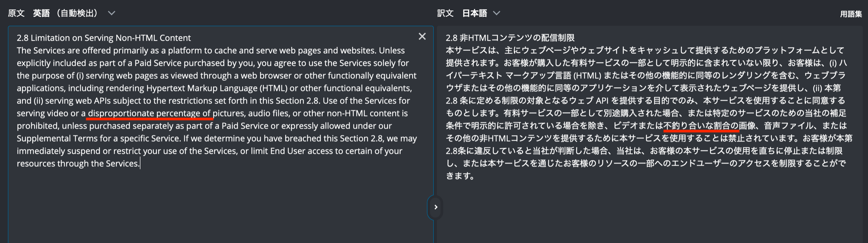Clear the source text with the X icon
Screen dimensions: 868x243
click(x=422, y=37)
